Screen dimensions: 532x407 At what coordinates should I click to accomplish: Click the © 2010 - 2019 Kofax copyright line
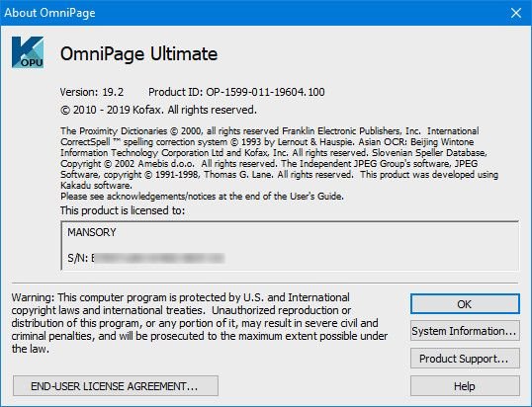[x=158, y=110]
